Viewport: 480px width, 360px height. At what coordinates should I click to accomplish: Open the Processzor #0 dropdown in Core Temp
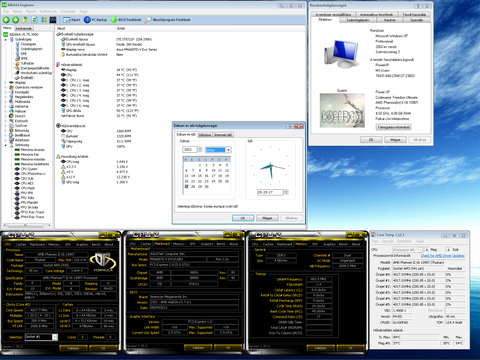click(x=420, y=250)
